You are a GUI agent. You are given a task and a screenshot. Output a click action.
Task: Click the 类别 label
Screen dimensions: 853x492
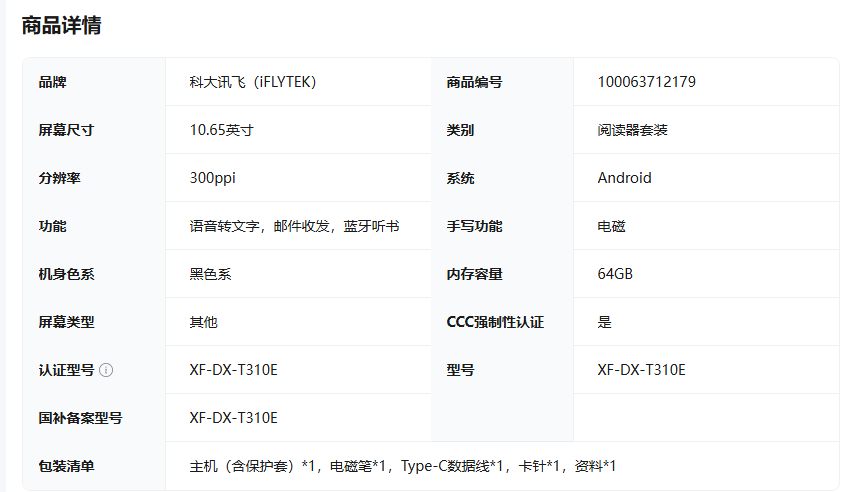coord(460,130)
